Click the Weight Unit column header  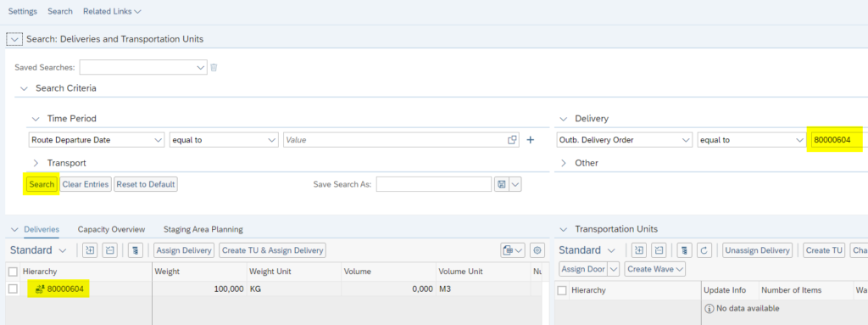pos(294,272)
